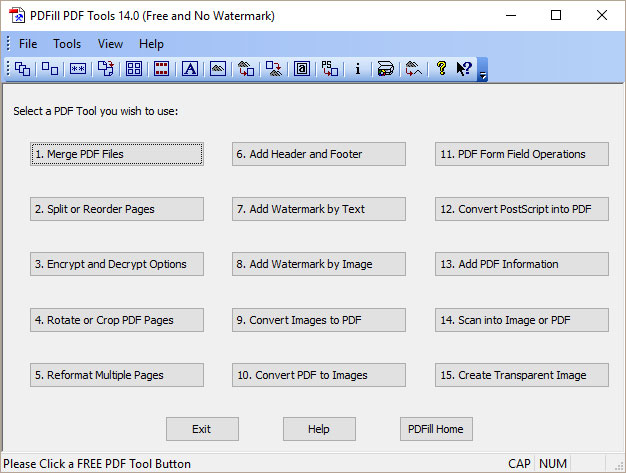Image resolution: width=626 pixels, height=473 pixels.
Task: Click the window resize grip corner
Action: point(619,465)
